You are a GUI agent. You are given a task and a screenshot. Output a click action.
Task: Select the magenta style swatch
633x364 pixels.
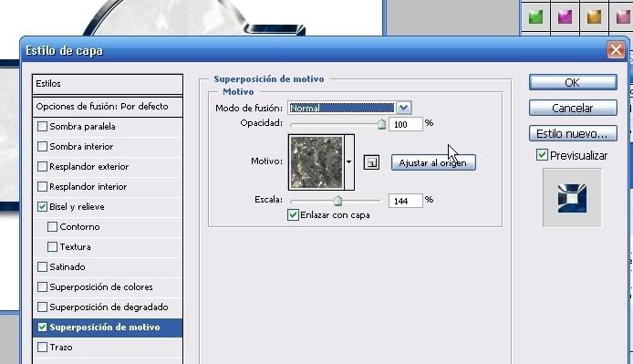[x=565, y=17]
